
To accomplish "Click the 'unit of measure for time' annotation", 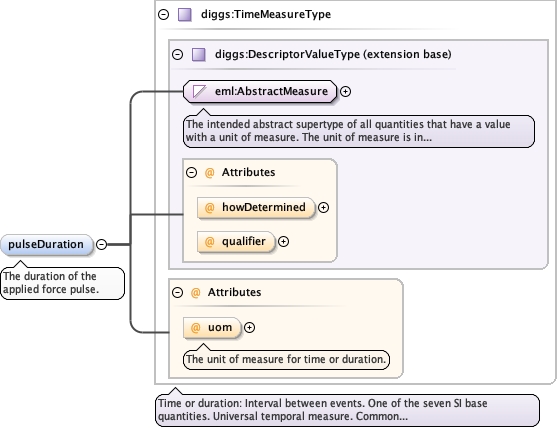I will [x=286, y=360].
